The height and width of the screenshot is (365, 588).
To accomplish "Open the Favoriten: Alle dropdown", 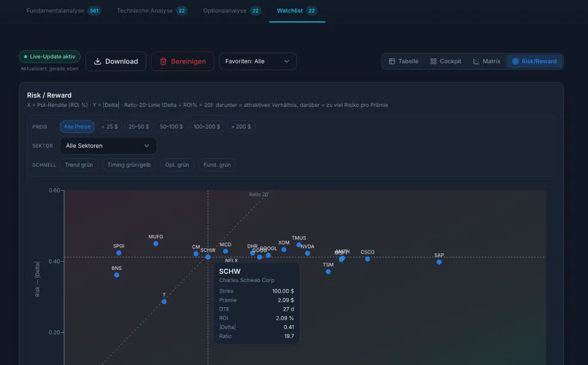I will 258,62.
